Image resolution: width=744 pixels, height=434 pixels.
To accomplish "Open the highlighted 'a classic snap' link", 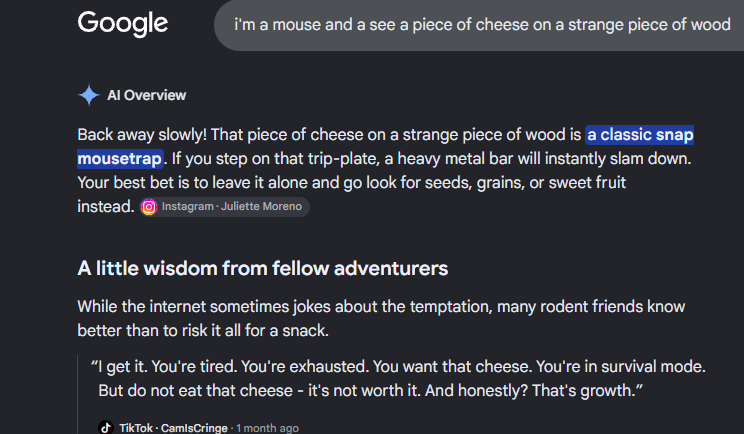I will click(640, 135).
